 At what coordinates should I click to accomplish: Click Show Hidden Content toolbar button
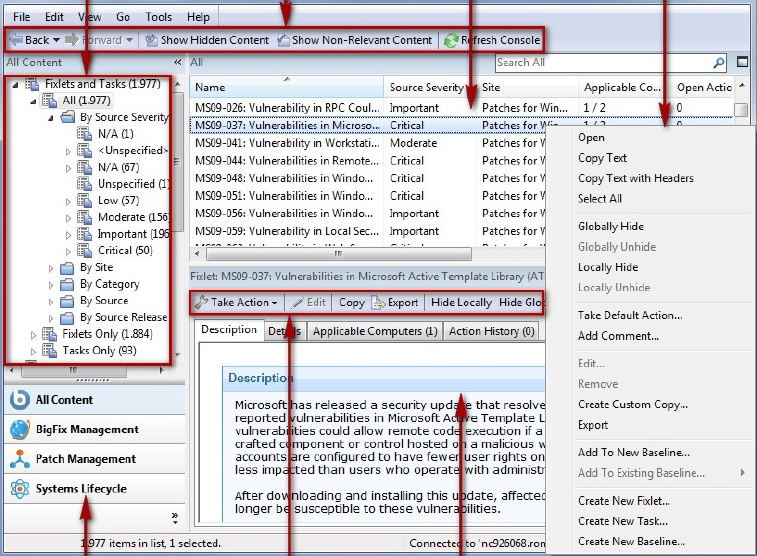207,40
